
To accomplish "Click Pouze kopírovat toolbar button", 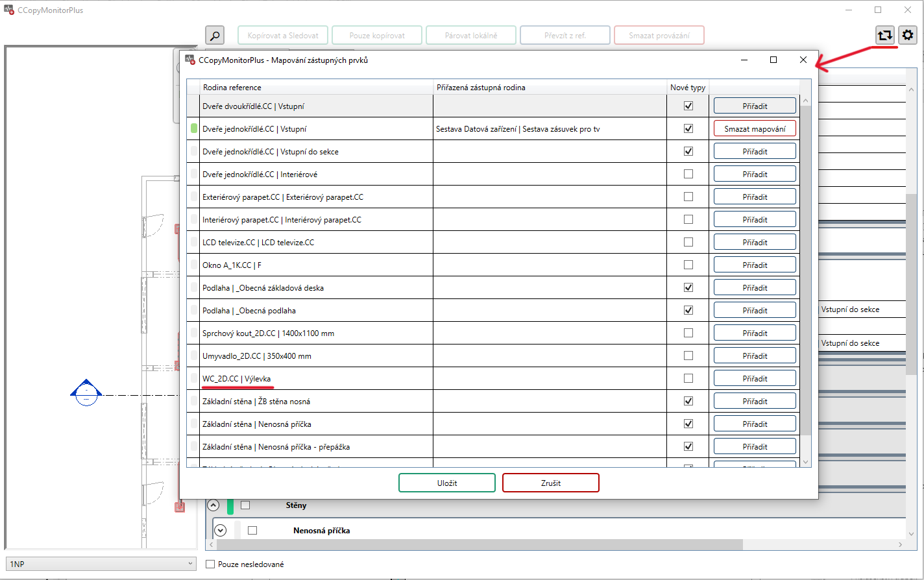I will pyautogui.click(x=377, y=35).
